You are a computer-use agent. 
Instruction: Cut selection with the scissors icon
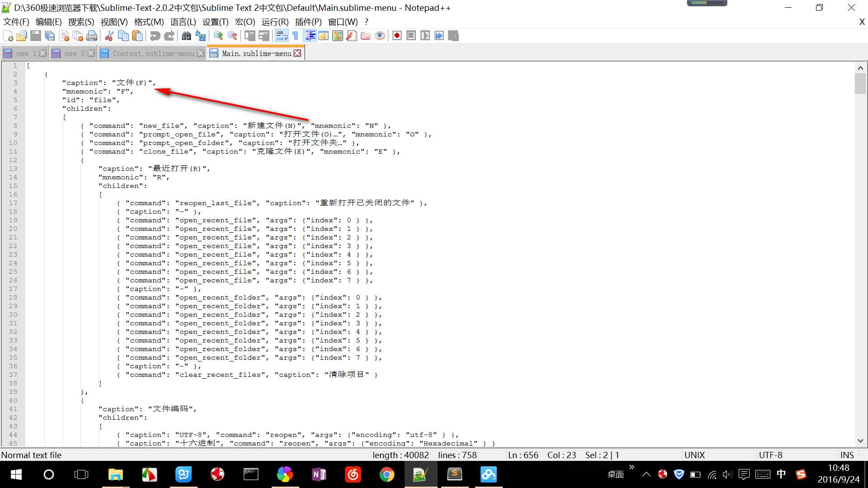point(109,36)
